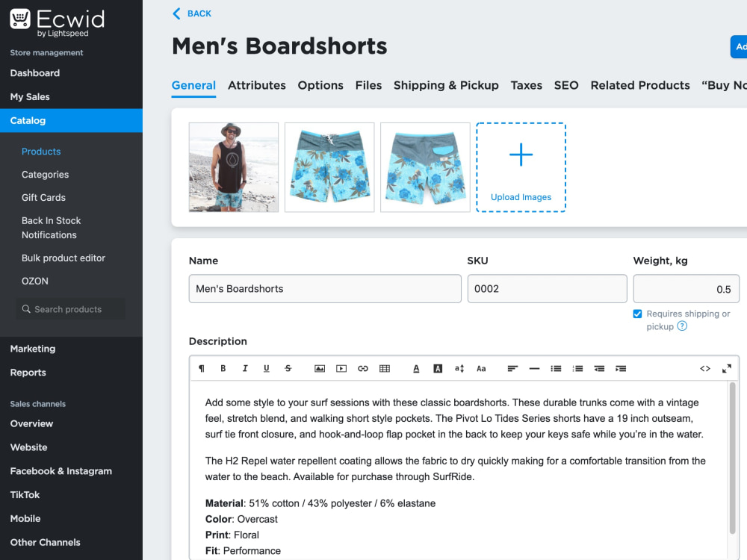Open the Shipping & Pickup tab
The height and width of the screenshot is (560, 747).
tap(446, 85)
